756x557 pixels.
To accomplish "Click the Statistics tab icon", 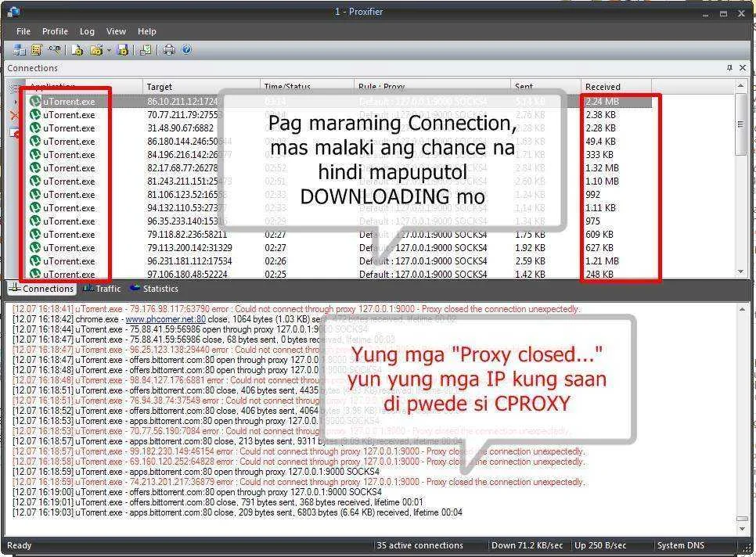I will (135, 288).
